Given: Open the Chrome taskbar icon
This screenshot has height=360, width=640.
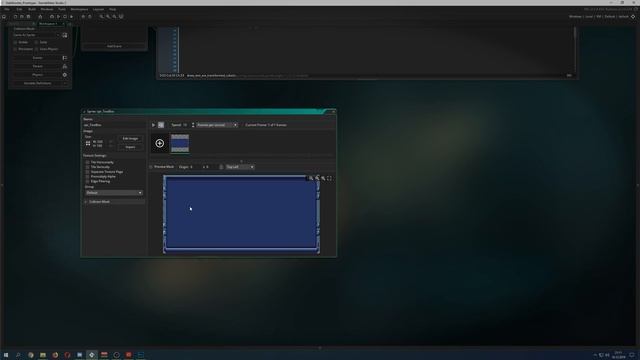Looking at the screenshot, I should (x=31, y=355).
